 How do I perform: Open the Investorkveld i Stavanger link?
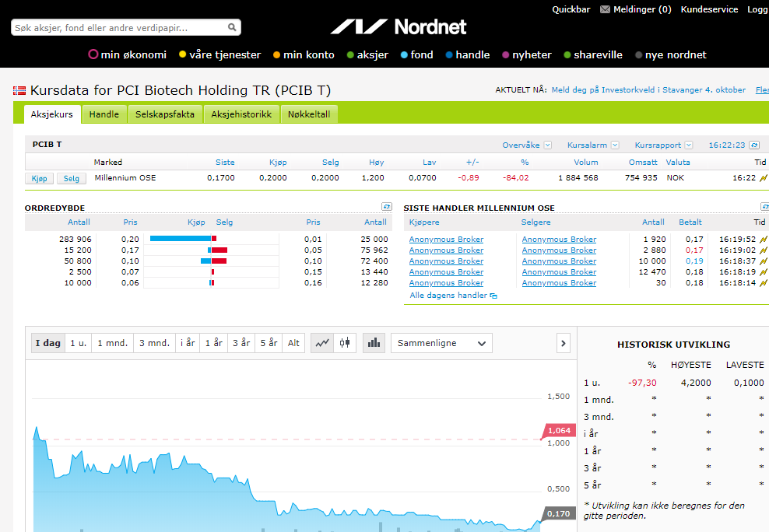point(648,90)
